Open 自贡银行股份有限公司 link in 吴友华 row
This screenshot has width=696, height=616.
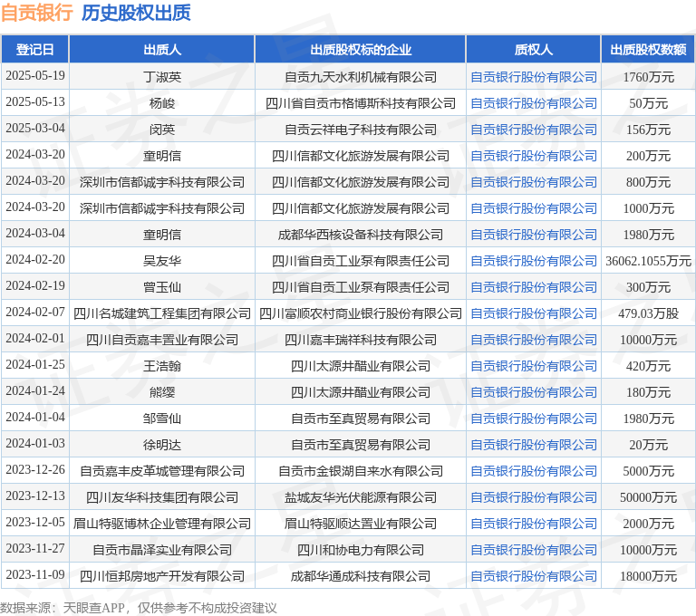[x=534, y=261]
